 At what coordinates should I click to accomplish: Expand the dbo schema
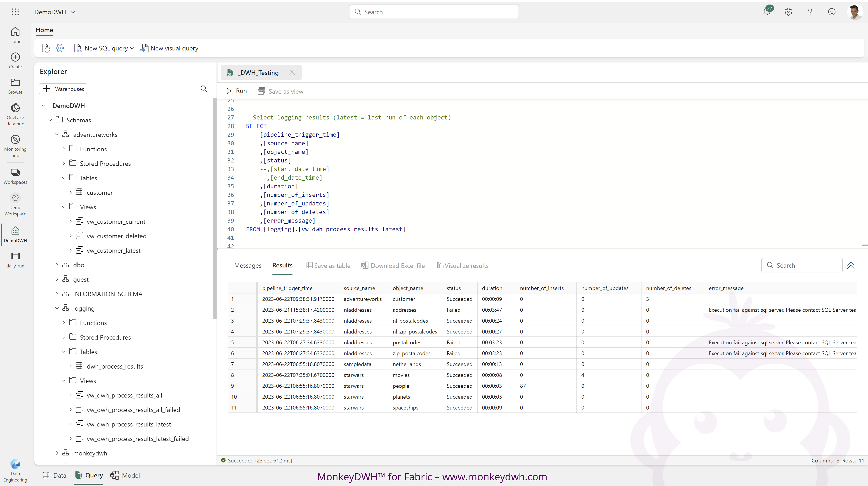click(x=57, y=265)
